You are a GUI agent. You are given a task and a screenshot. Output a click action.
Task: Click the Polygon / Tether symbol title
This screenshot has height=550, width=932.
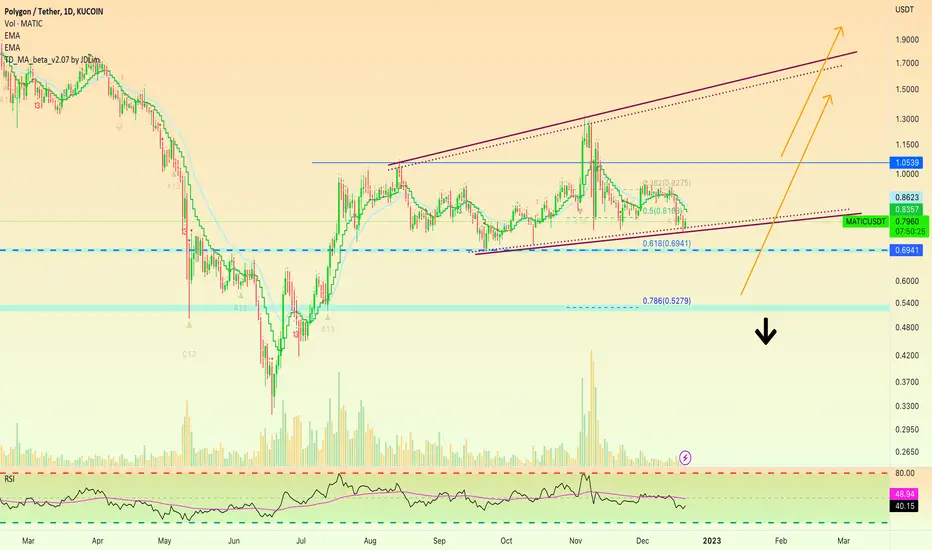click(x=53, y=11)
